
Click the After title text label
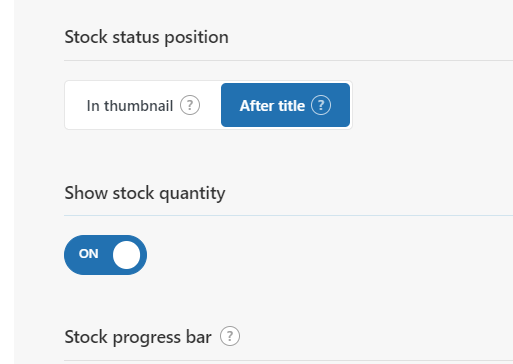tap(272, 106)
